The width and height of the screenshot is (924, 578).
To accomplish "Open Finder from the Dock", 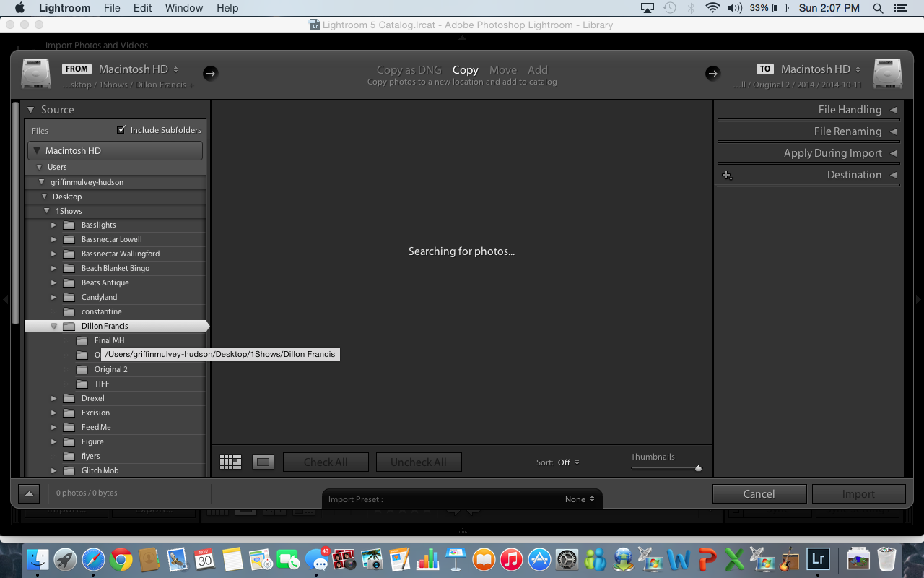I will [38, 559].
